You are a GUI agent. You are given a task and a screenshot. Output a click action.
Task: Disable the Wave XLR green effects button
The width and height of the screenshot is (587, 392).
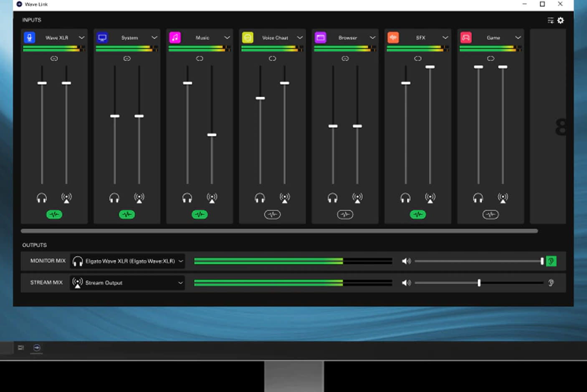pos(54,215)
